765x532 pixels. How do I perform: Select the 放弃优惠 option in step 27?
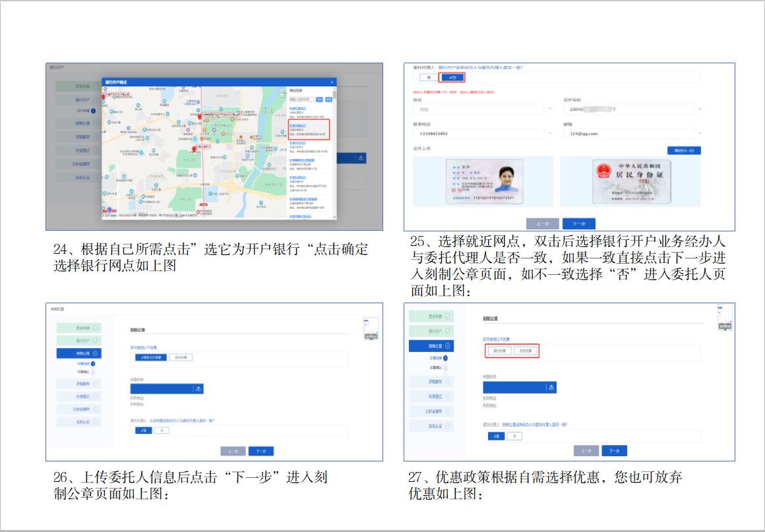(526, 351)
